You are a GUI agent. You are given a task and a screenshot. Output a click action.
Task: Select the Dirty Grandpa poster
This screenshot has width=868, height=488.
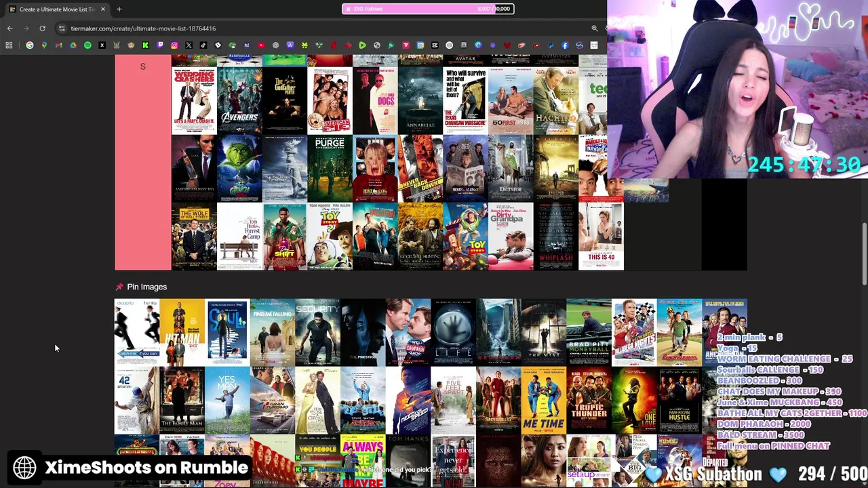pyautogui.click(x=511, y=236)
